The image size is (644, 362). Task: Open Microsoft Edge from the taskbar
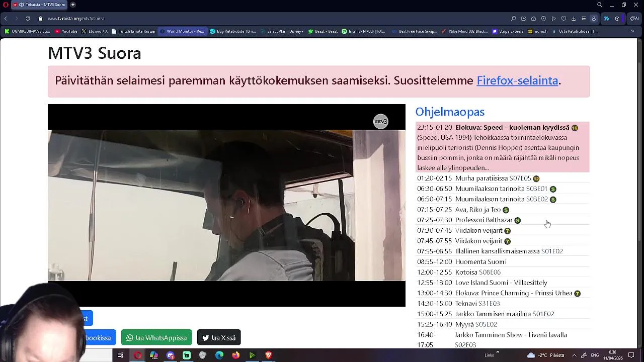[219, 355]
